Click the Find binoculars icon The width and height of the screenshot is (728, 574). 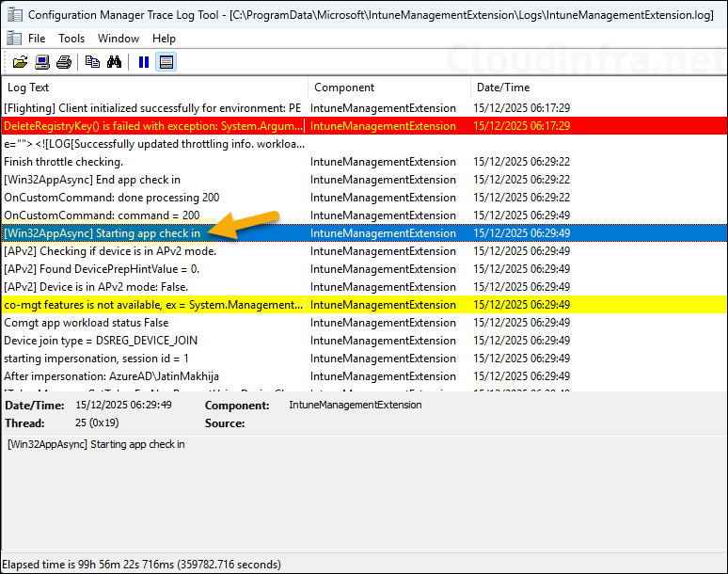tap(114, 62)
